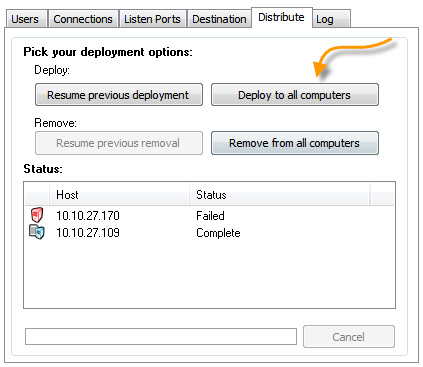Viewport: 423px width, 367px height.
Task: Sort by Host column header
Action: 119,194
